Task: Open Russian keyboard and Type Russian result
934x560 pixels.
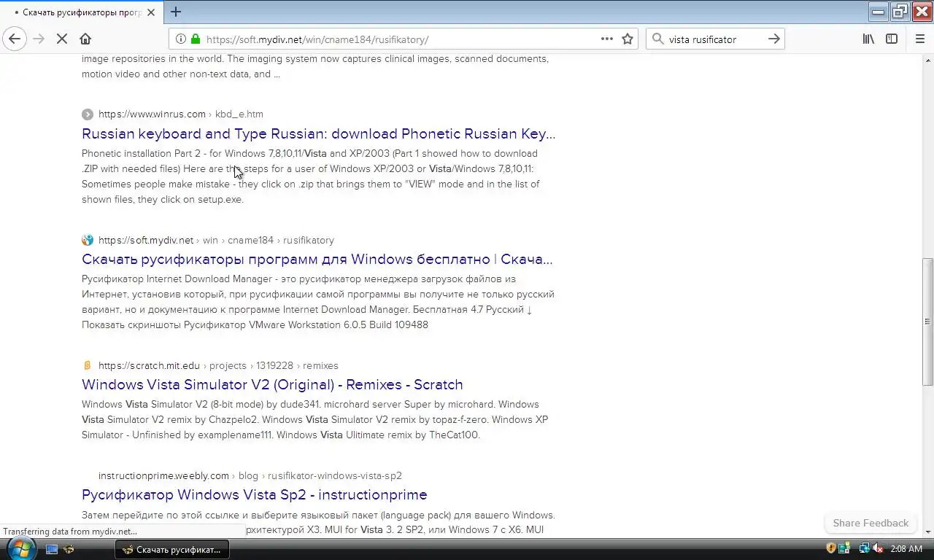Action: (318, 133)
